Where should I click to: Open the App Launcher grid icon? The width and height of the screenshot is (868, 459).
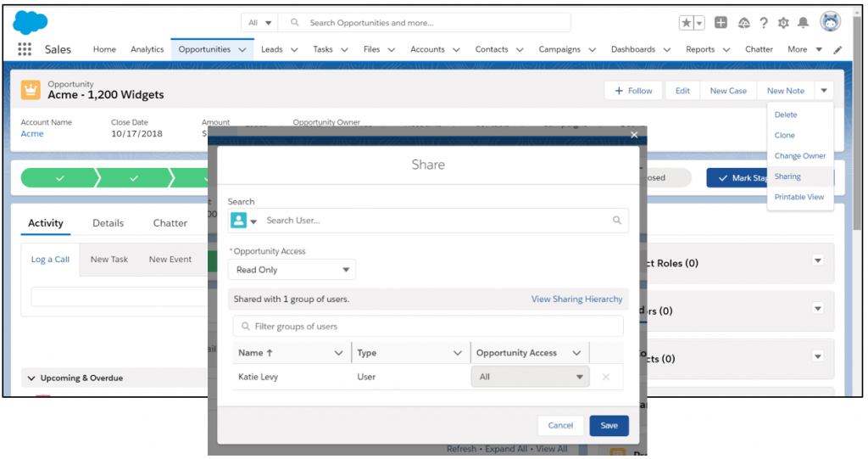25,49
